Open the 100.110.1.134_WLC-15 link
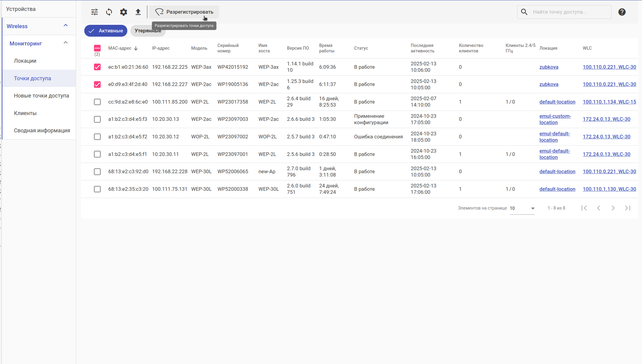Viewport: 642px width, 364px height. pos(609,102)
